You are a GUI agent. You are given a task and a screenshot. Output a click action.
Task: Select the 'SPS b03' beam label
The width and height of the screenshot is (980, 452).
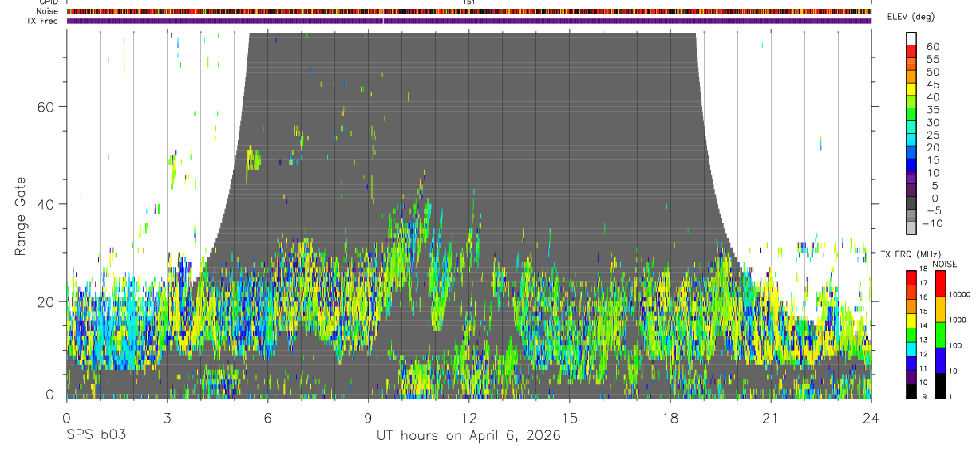(96, 435)
